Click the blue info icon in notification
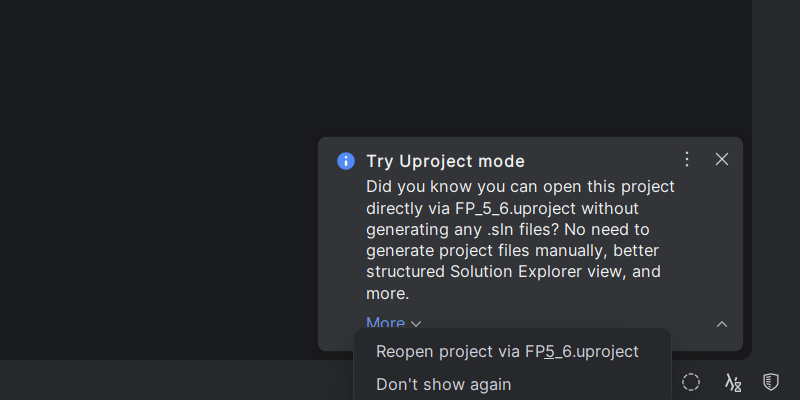Image resolution: width=800 pixels, height=400 pixels. pos(346,161)
